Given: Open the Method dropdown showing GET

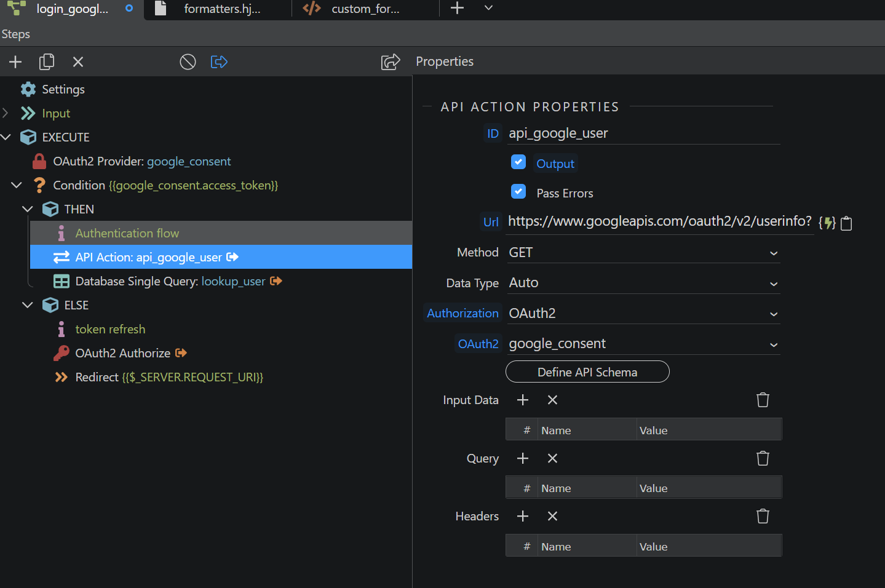Looking at the screenshot, I should tap(643, 253).
